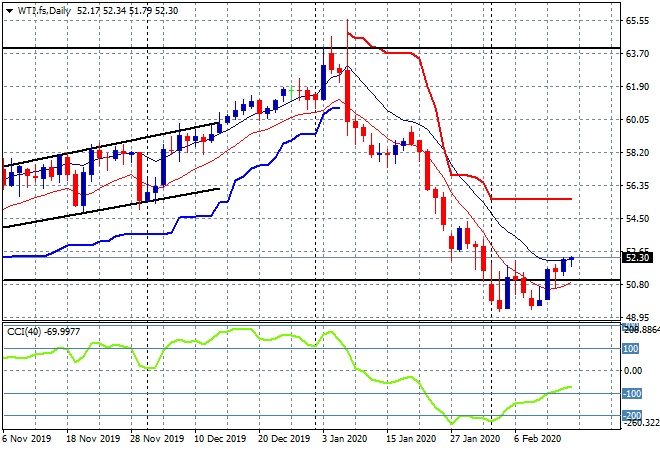Click the CCI -100 level label

pyautogui.click(x=632, y=394)
